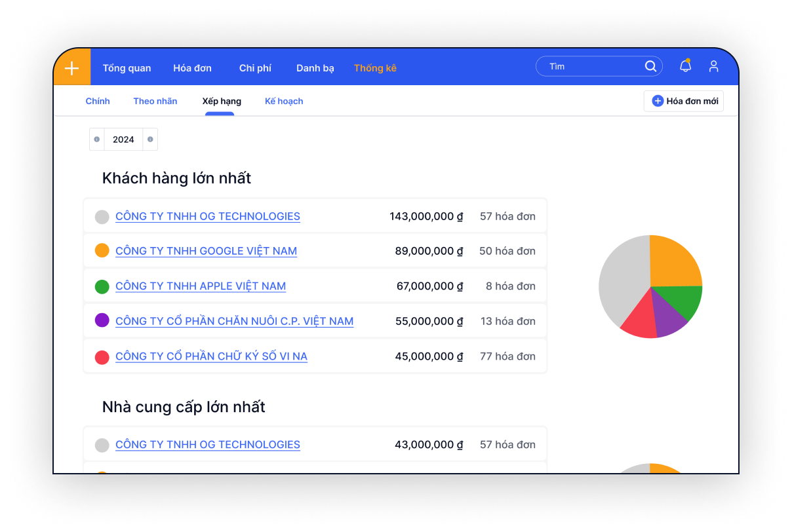792x532 pixels.
Task: Go to previous year before 2024
Action: click(97, 140)
